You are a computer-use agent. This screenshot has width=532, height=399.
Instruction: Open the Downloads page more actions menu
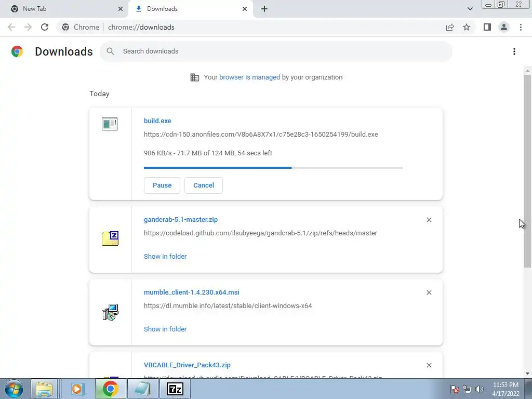click(514, 51)
